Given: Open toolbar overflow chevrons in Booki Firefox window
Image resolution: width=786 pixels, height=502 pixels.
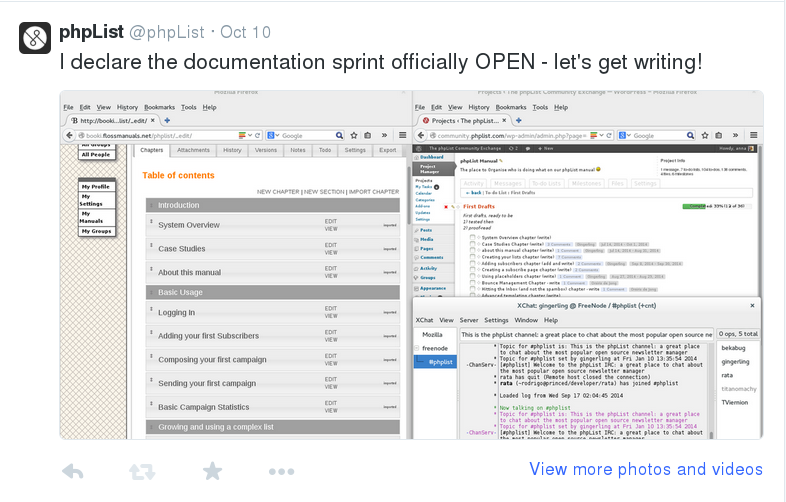Looking at the screenshot, I should [x=384, y=135].
